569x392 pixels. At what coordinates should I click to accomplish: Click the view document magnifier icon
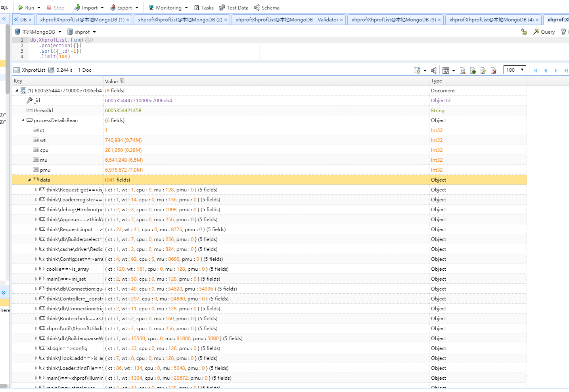pos(462,71)
